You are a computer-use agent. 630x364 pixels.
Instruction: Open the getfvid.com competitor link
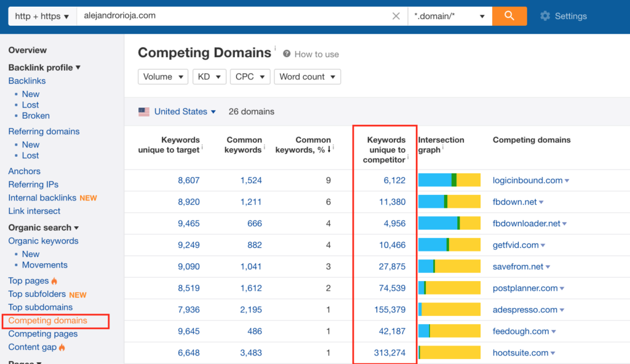tap(516, 245)
